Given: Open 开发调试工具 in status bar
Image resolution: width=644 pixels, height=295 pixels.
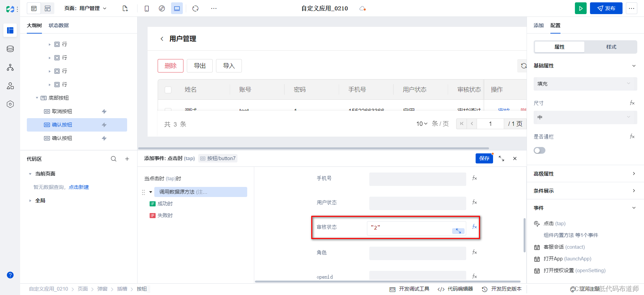Looking at the screenshot, I should tap(410, 289).
